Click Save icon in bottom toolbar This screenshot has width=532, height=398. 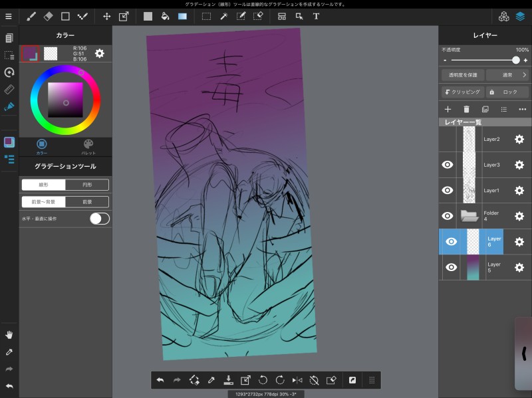(x=229, y=380)
